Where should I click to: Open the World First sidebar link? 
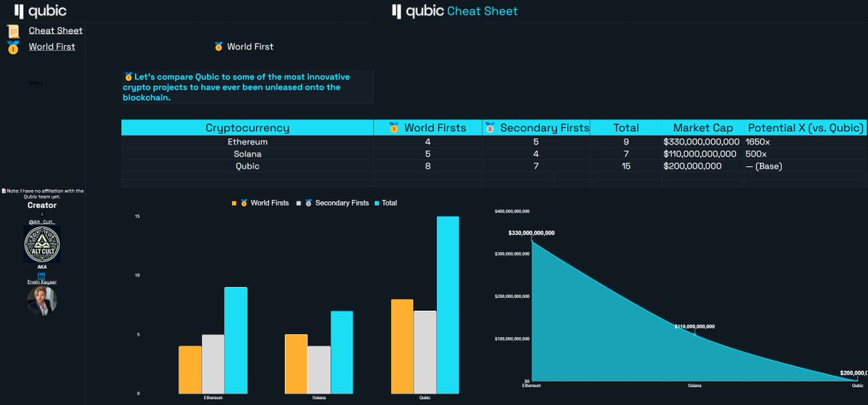(x=52, y=47)
